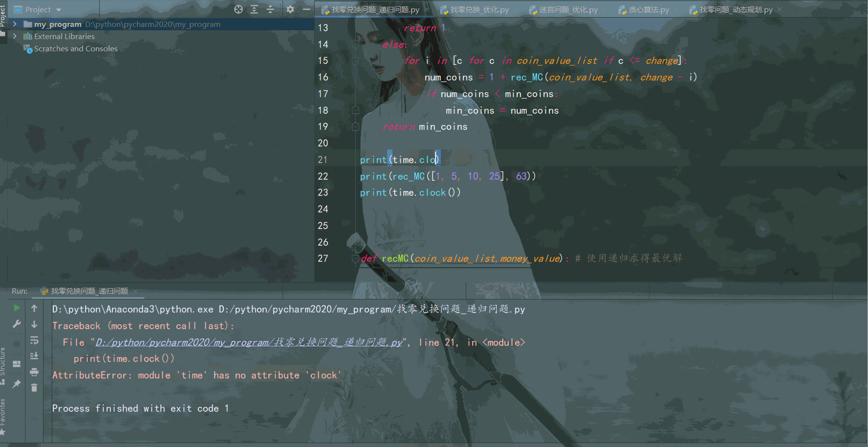Close the 找零兑换问题_递归问题.py editor tab

pos(427,9)
